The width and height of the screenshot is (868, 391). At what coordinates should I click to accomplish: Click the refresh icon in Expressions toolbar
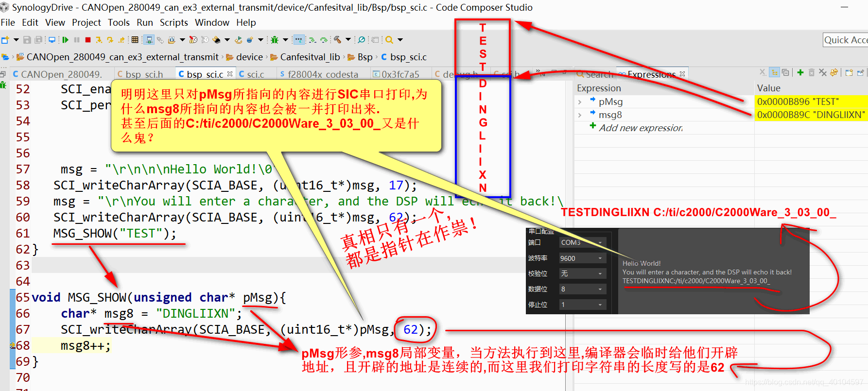(834, 72)
